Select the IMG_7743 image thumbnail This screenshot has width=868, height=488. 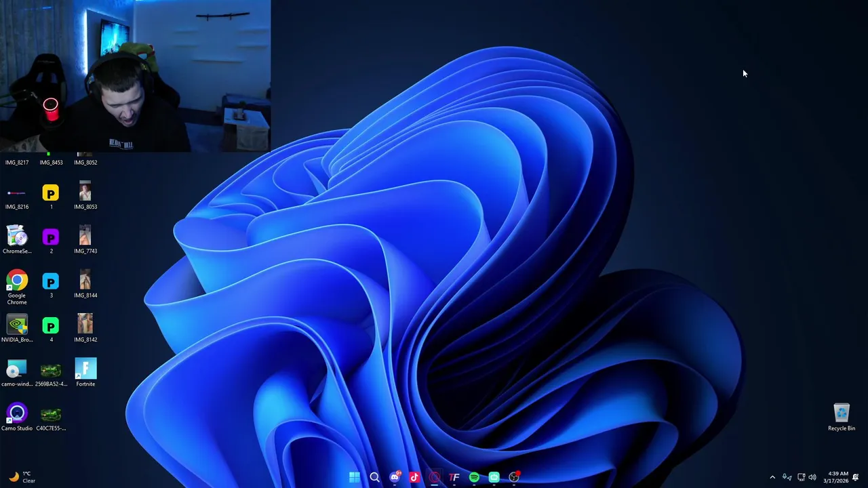85,236
